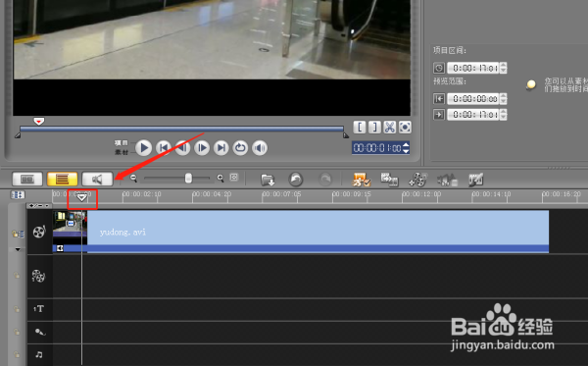Click the timeline zoom slider handle
The width and height of the screenshot is (588, 366).
click(x=188, y=178)
